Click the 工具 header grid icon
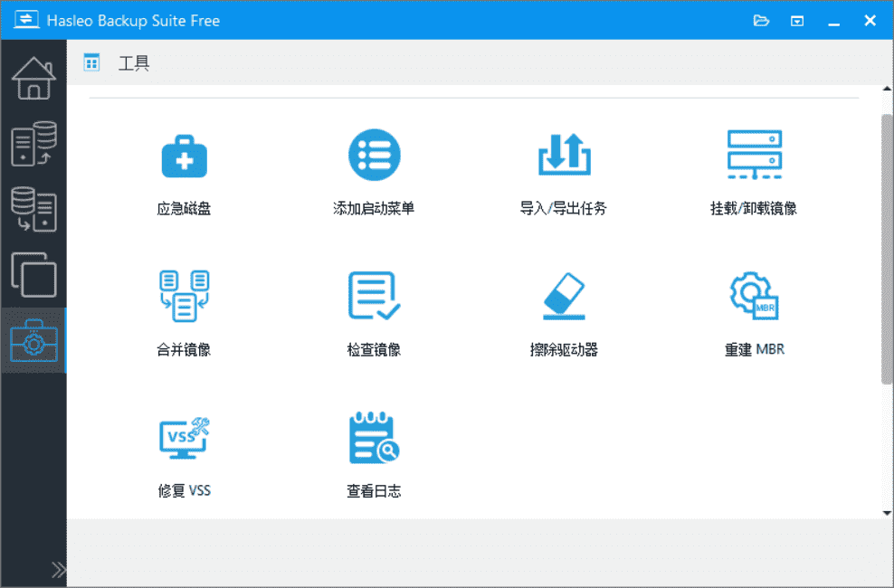The width and height of the screenshot is (894, 588). point(91,62)
